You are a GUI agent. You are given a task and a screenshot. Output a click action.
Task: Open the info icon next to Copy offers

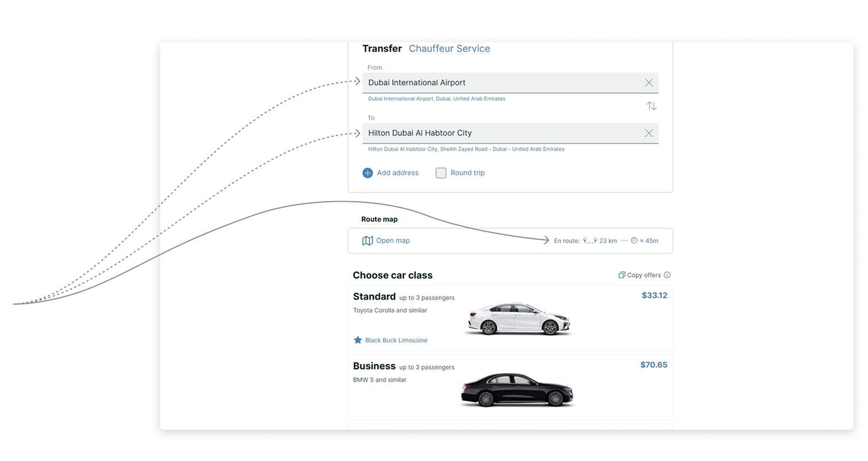tap(667, 275)
